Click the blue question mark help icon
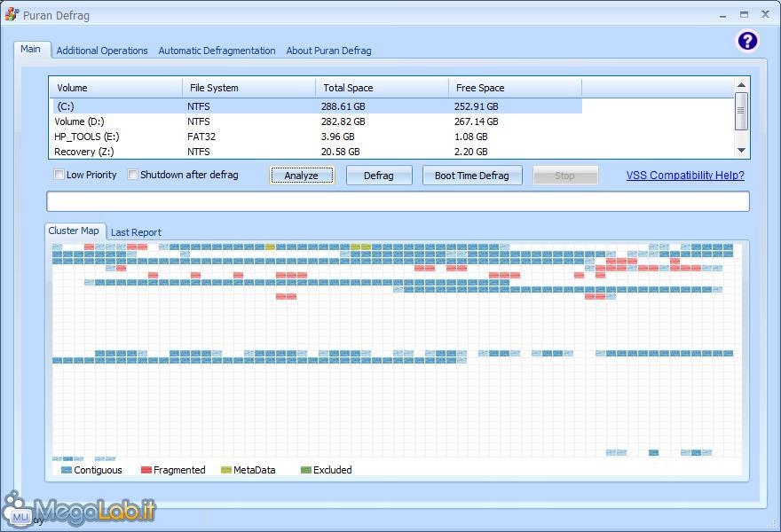Image resolution: width=781 pixels, height=532 pixels. pos(747,41)
